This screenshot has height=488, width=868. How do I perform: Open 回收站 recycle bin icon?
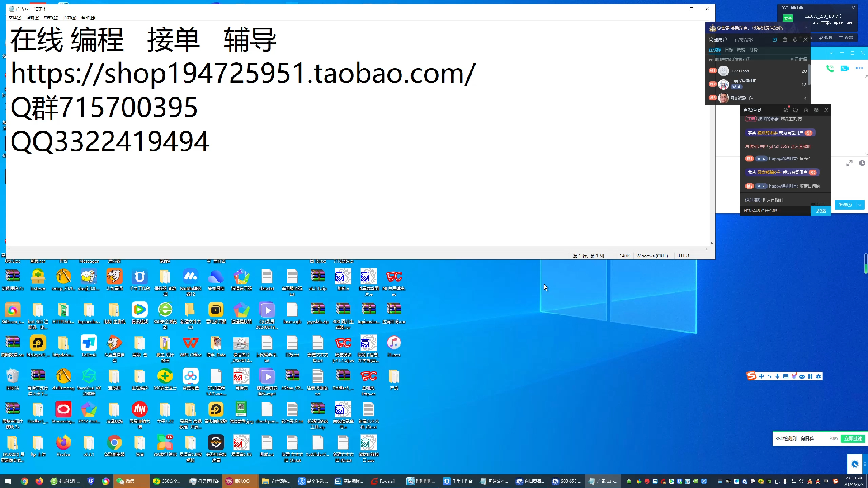click(x=13, y=379)
